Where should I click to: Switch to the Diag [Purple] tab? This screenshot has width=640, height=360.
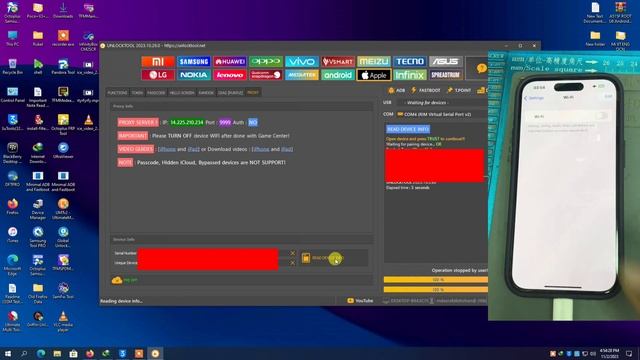[x=231, y=93]
